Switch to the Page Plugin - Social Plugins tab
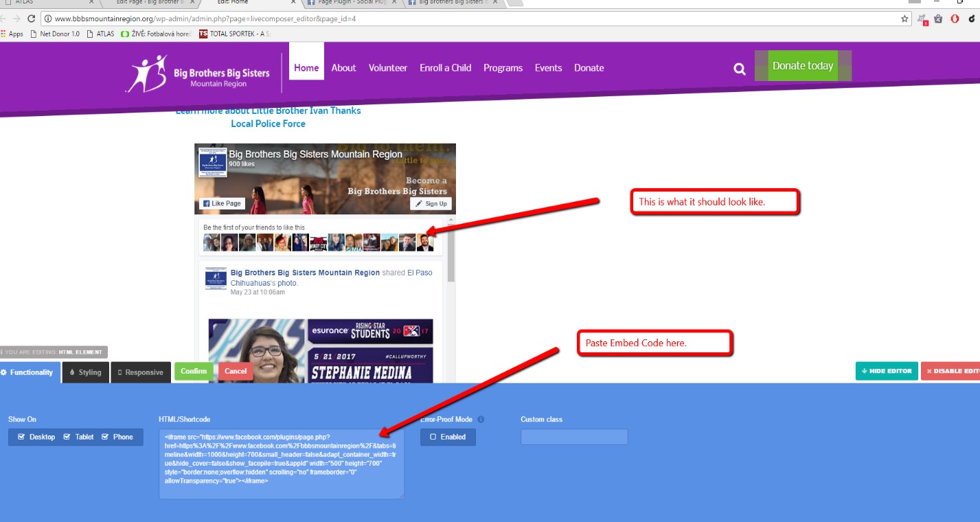 [x=352, y=2]
